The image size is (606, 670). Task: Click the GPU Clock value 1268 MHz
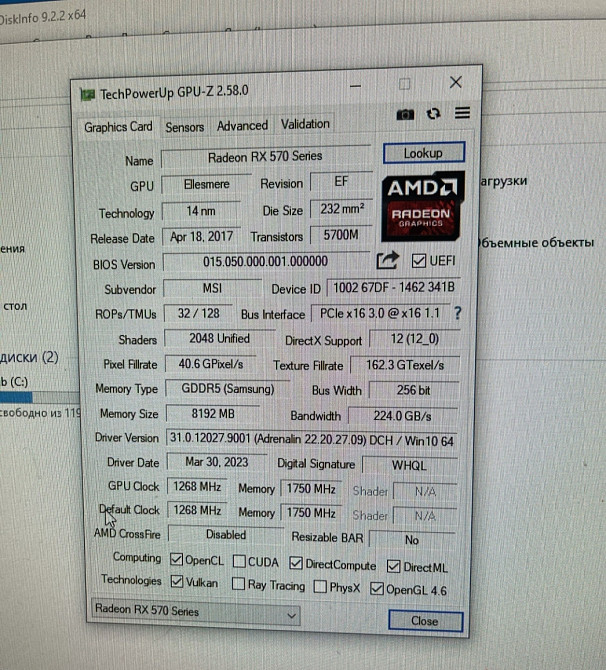[x=197, y=487]
